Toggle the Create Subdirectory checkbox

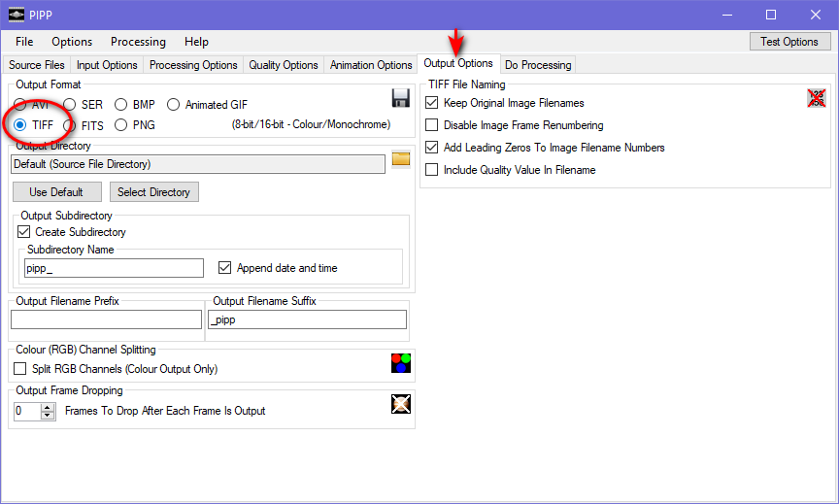(24, 232)
